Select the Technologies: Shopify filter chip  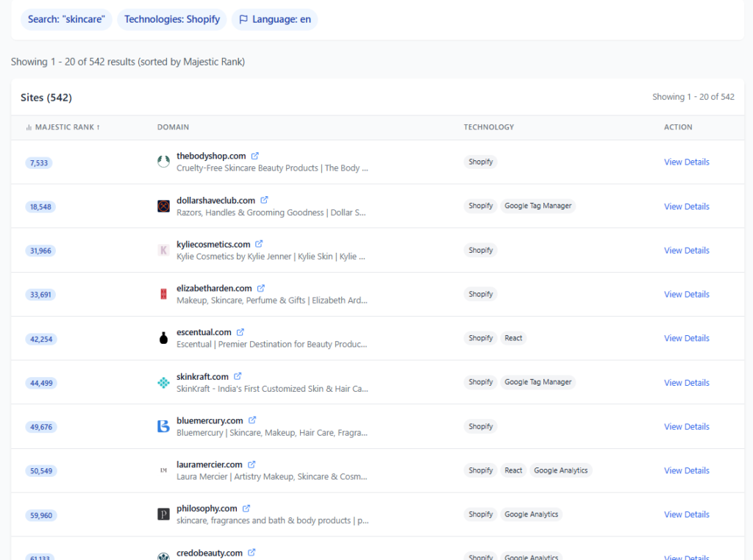click(x=172, y=19)
